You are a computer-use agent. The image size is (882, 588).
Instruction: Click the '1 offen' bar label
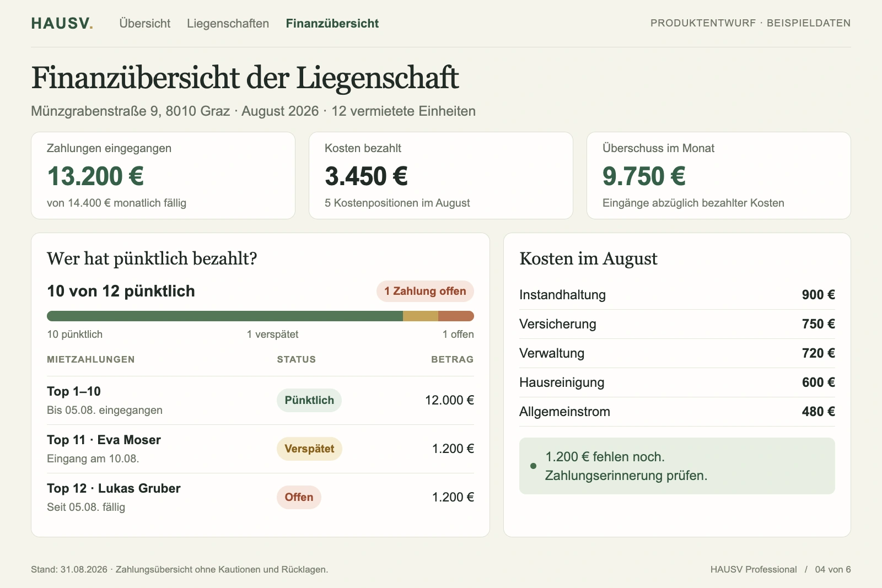[458, 335]
